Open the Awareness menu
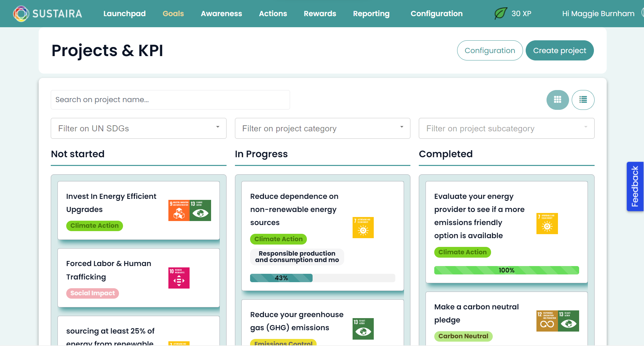Image resolution: width=644 pixels, height=346 pixels. 221,14
